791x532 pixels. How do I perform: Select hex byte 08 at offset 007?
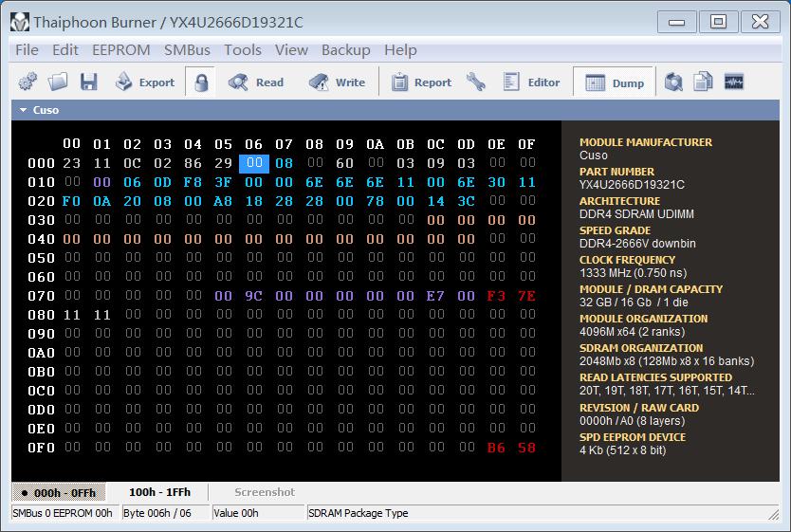click(284, 163)
